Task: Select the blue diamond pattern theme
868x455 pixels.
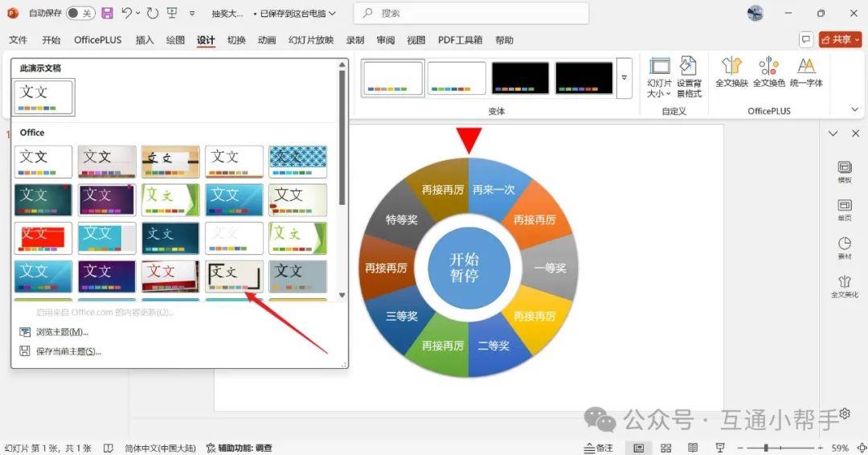Action: (298, 162)
